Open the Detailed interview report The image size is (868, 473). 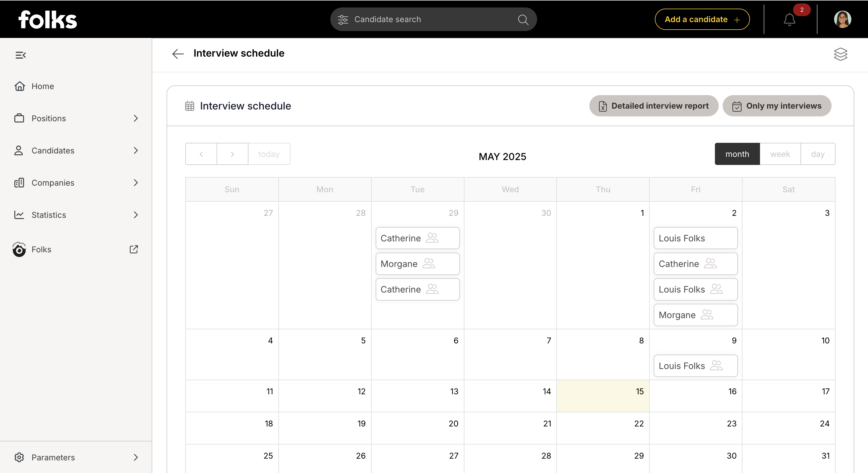pyautogui.click(x=654, y=106)
